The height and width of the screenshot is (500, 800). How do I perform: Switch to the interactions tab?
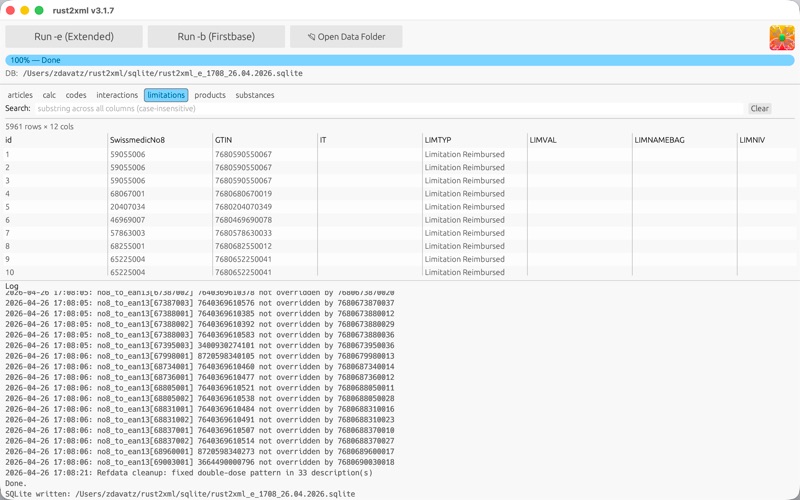click(x=117, y=95)
